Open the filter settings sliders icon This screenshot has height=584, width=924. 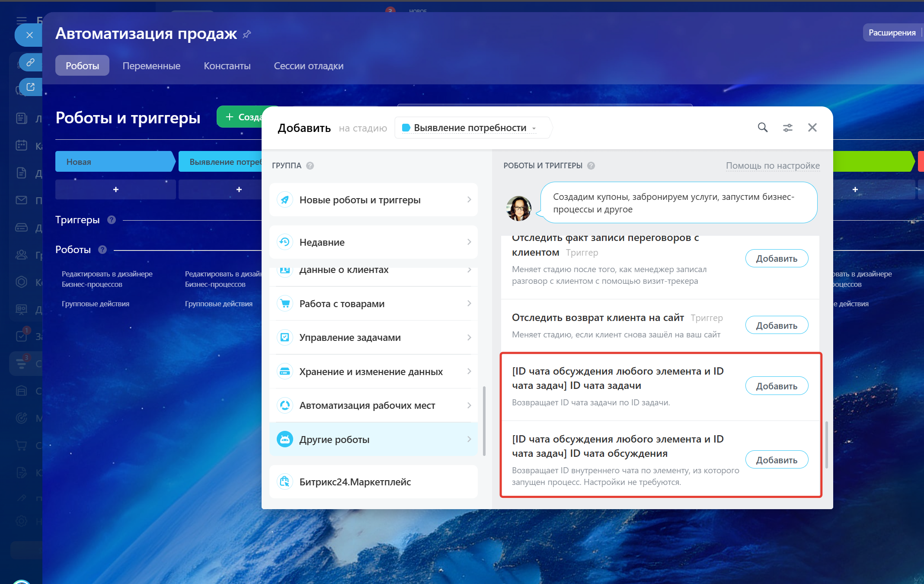(x=787, y=128)
